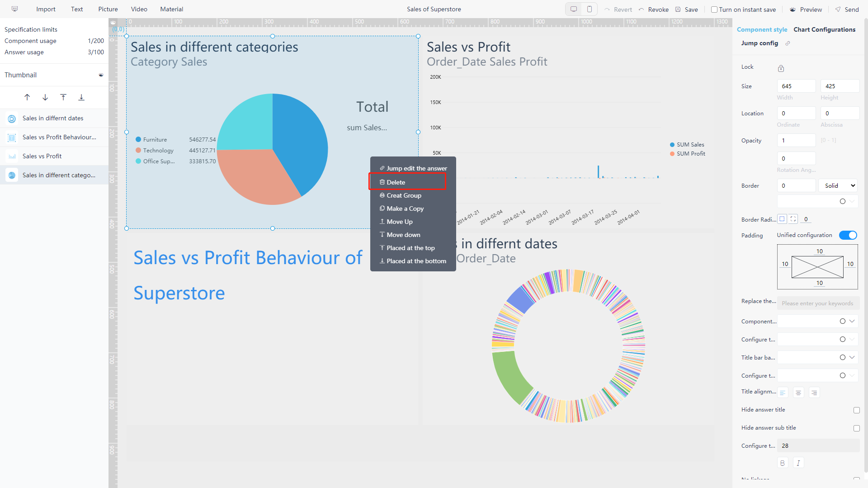Image resolution: width=868 pixels, height=488 pixels.
Task: Open the Video menu
Action: tap(139, 9)
